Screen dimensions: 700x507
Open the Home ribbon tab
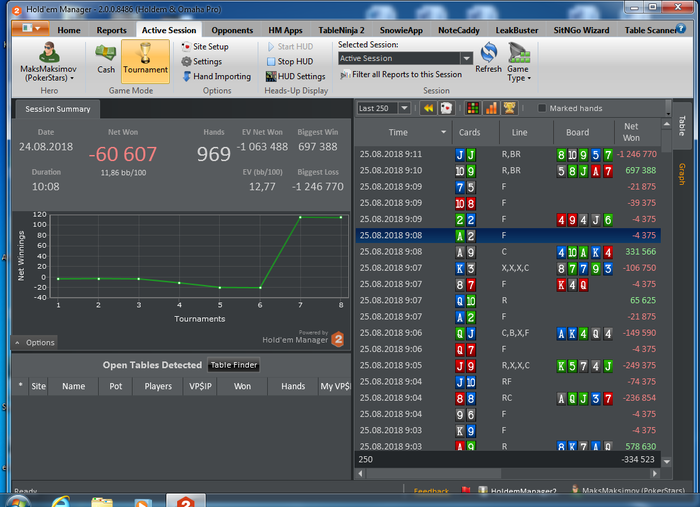tap(69, 30)
